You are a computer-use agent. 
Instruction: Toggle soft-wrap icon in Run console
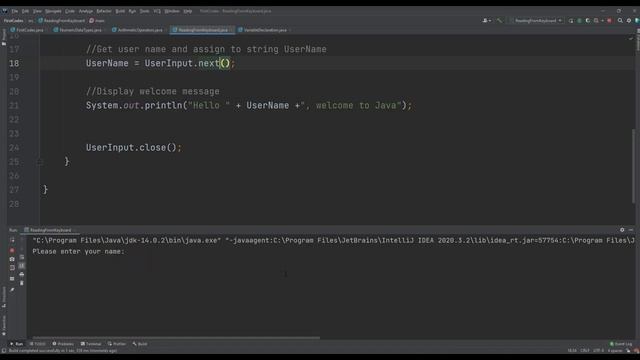point(22,257)
